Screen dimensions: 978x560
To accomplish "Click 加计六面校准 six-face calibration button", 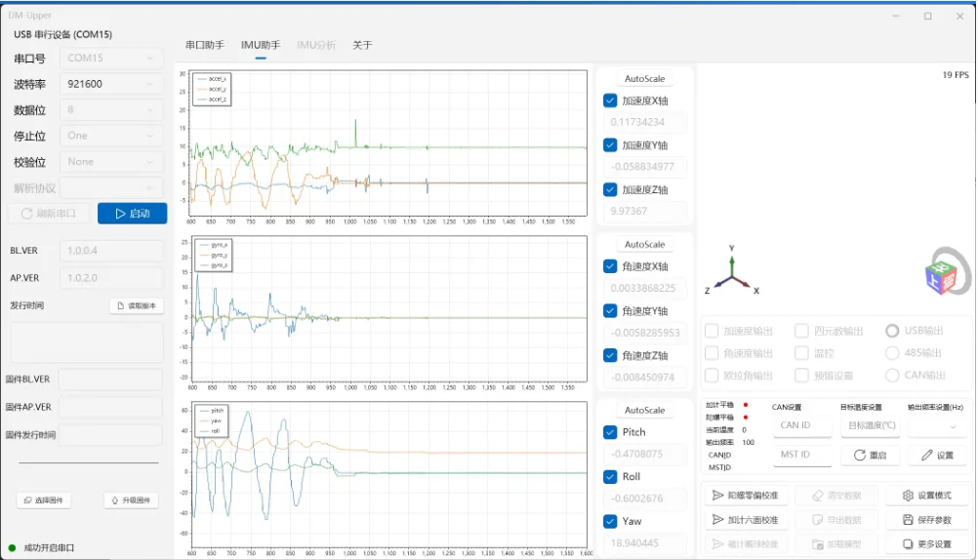I will pos(746,520).
